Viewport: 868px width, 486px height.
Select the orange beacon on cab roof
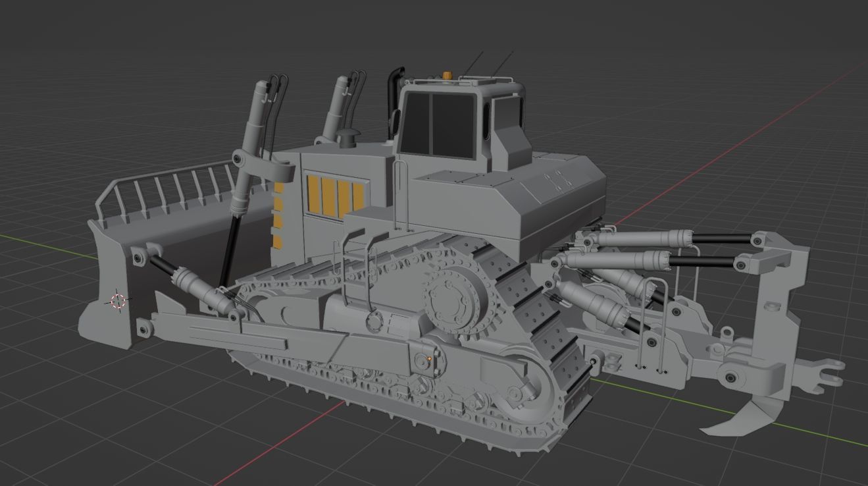(x=447, y=76)
